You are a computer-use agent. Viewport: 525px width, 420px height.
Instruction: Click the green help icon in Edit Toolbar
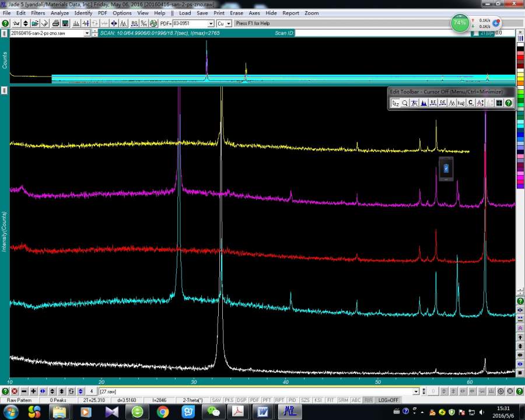(509, 103)
